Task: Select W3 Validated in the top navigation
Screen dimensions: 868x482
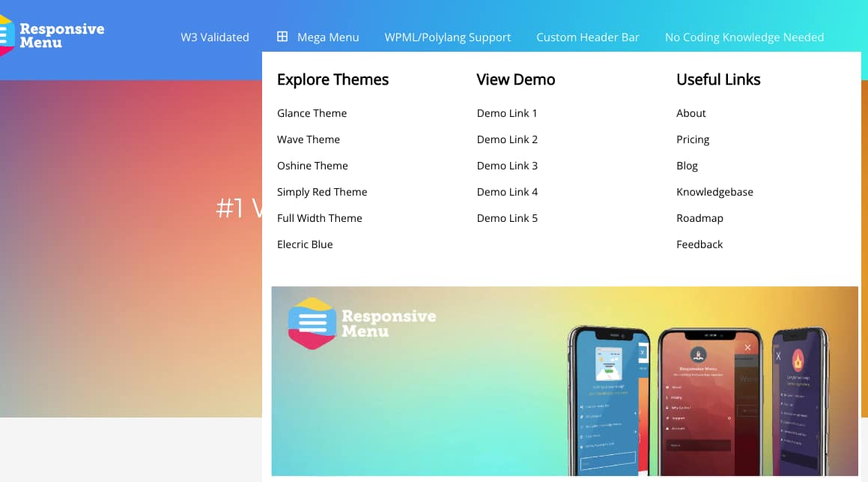Action: point(215,37)
